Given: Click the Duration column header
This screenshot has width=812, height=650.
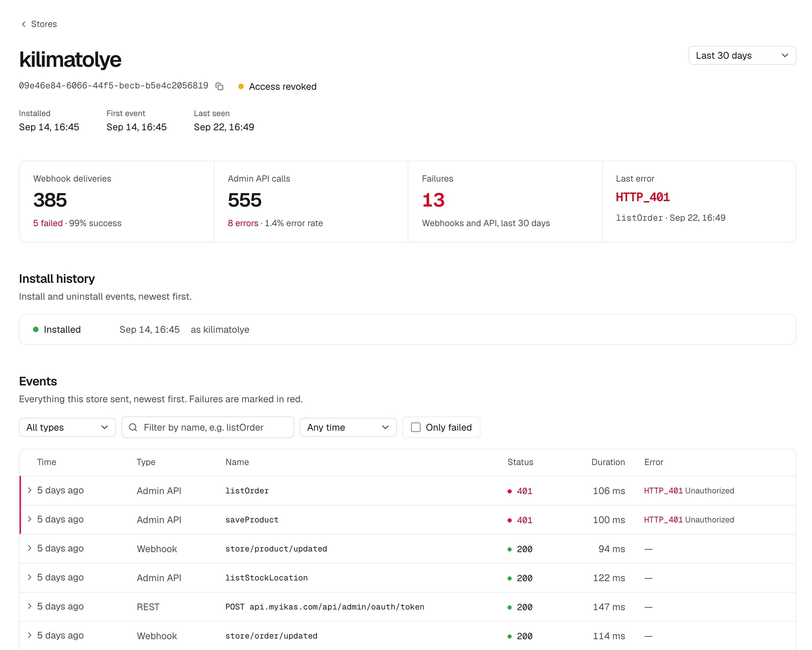Looking at the screenshot, I should [x=608, y=462].
